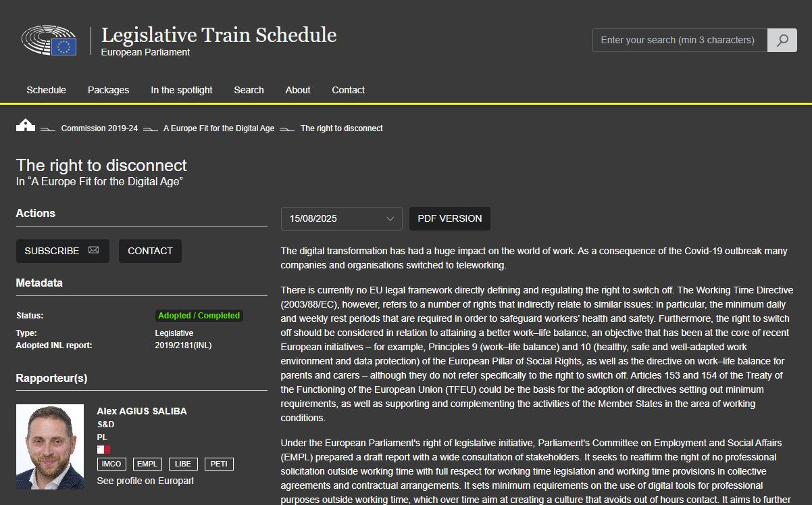
Task: Click into the search input field
Action: click(x=679, y=40)
